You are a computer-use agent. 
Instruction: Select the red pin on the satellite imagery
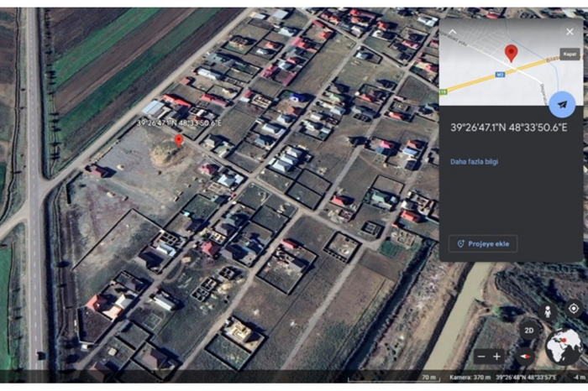click(179, 141)
